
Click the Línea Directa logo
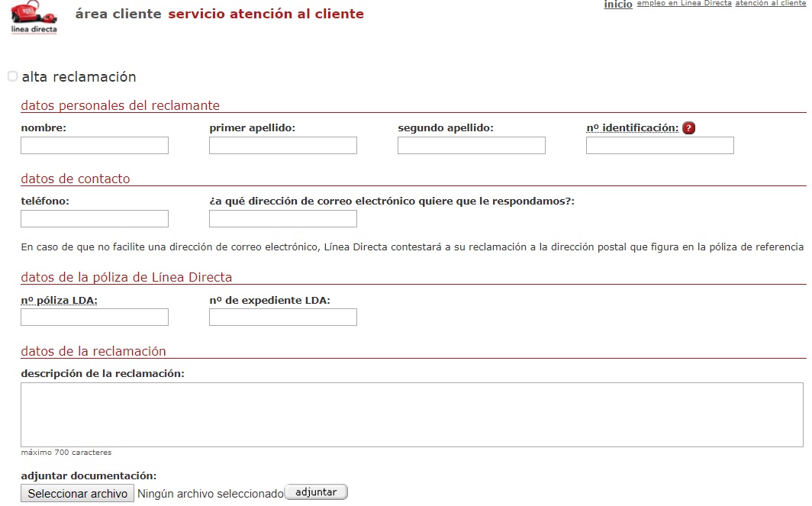(34, 17)
